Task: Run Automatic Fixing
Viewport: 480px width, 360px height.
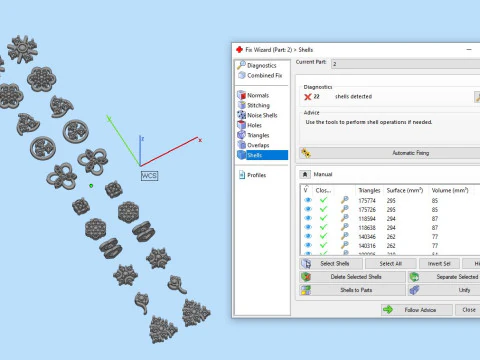Action: pyautogui.click(x=390, y=153)
